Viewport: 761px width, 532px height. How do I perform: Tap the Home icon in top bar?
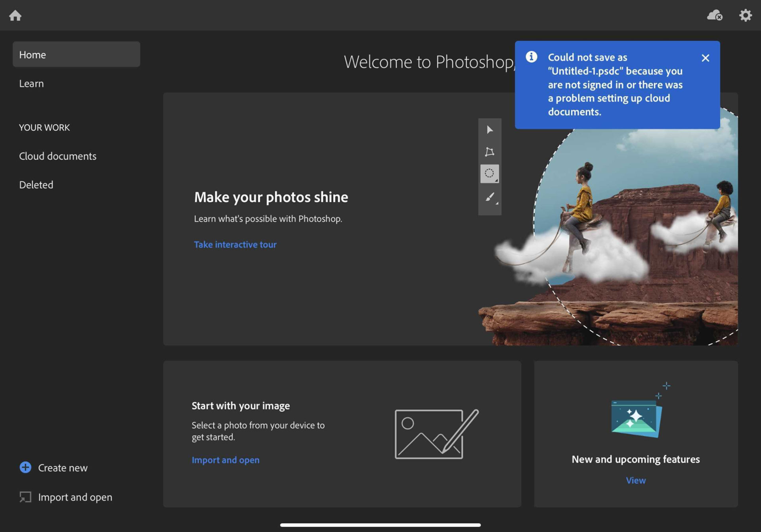pyautogui.click(x=15, y=15)
